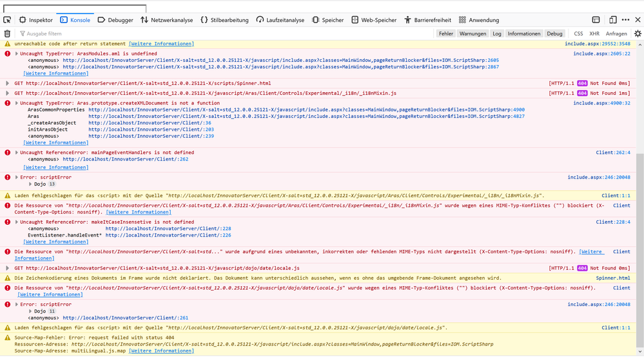
Task: Click the element picker icon
Action: (8, 20)
